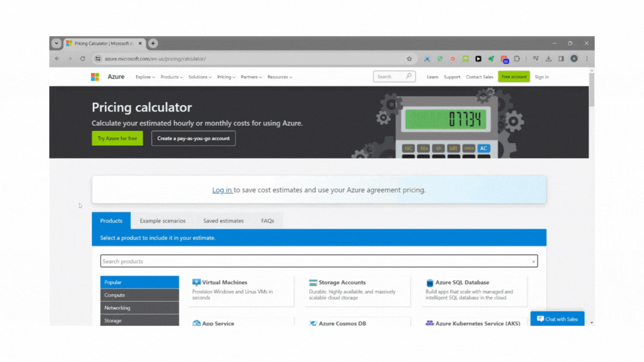Click the light green square extension icon
Viewport: 644px width, 362px height.
465,59
